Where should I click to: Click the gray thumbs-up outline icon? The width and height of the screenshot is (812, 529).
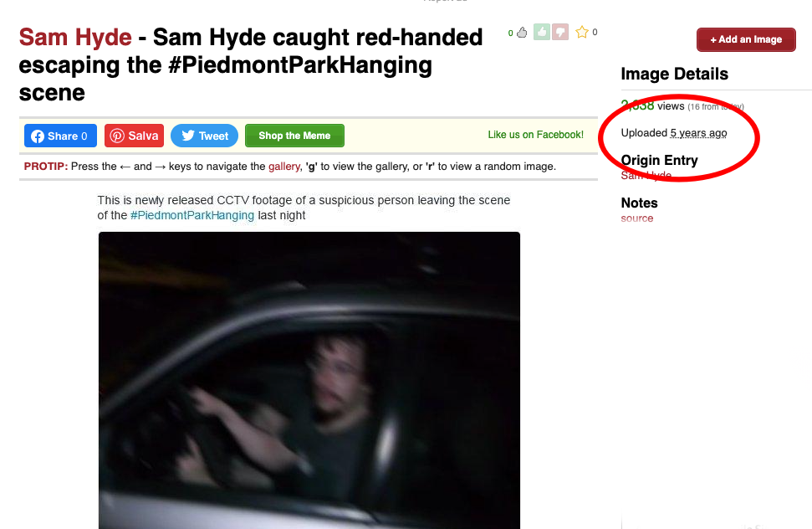pyautogui.click(x=522, y=32)
